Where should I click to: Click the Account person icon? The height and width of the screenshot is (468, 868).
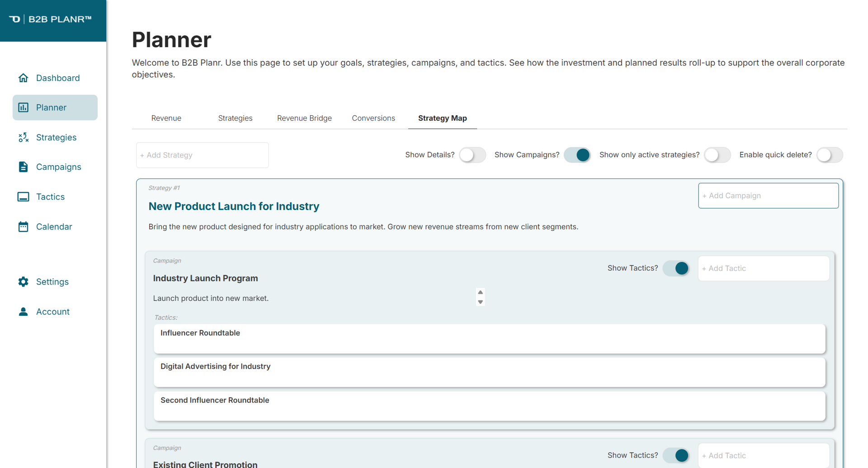23,312
